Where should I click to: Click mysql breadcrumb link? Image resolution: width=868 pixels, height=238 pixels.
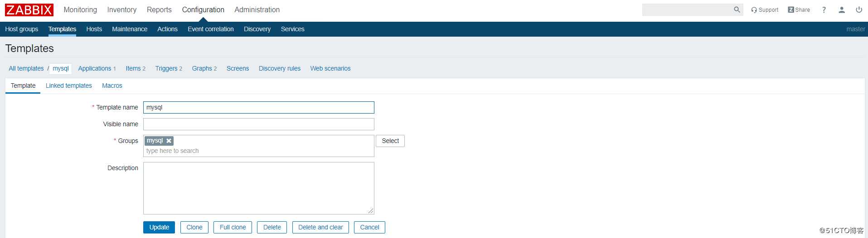pyautogui.click(x=61, y=68)
